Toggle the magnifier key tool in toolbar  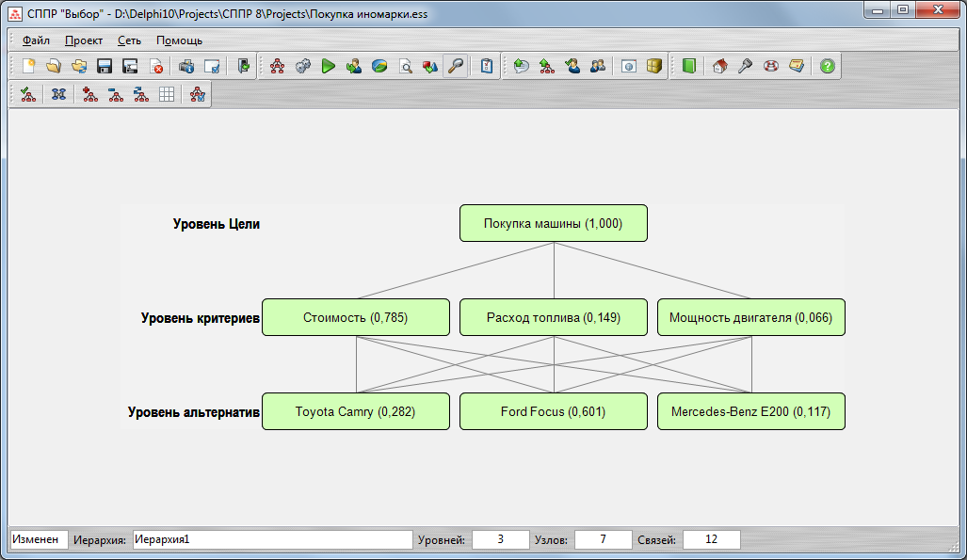[455, 66]
